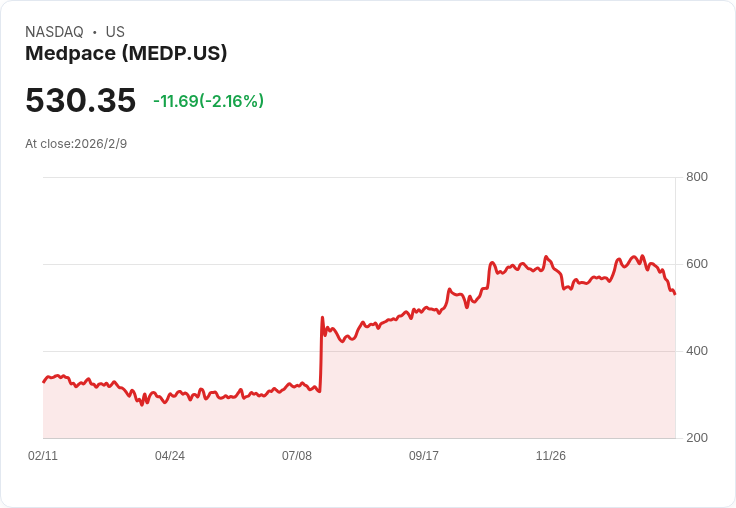
Task: Click the 530.35 closing price
Action: tap(80, 101)
